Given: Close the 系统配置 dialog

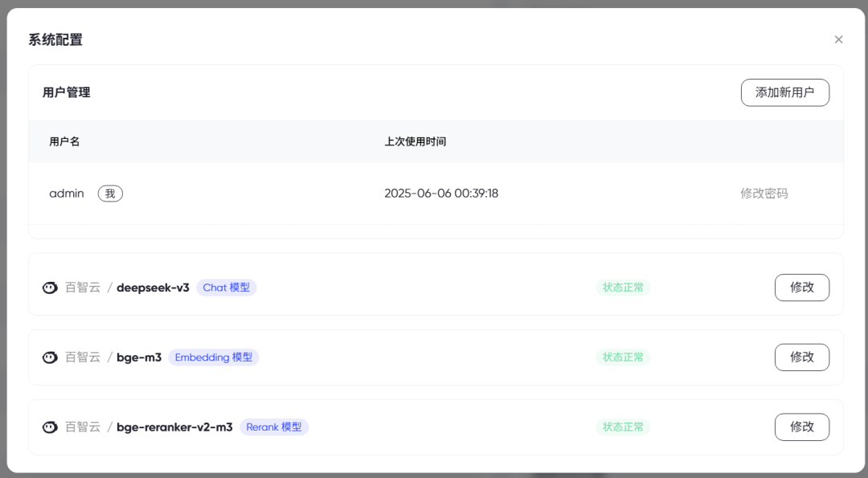Looking at the screenshot, I should (x=838, y=39).
